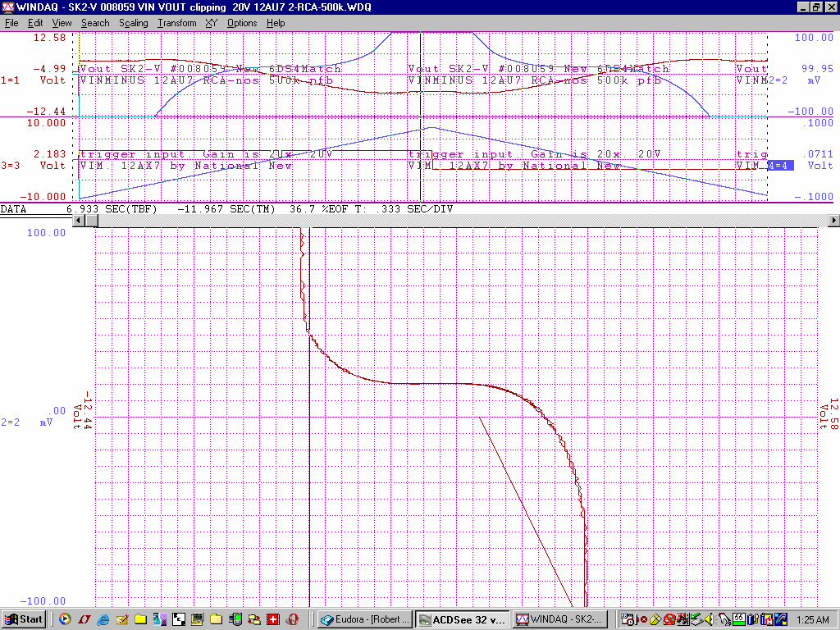Click the green 55 tray indicator
The width and height of the screenshot is (840, 630).
[x=738, y=619]
